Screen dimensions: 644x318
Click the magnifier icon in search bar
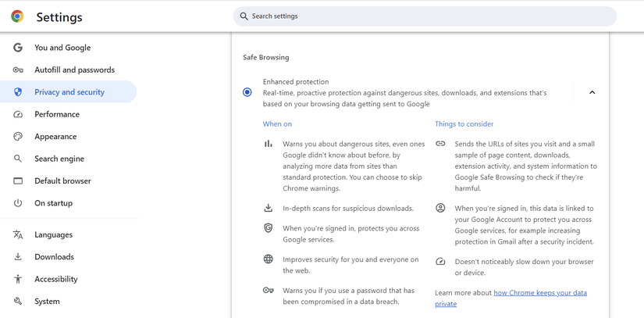(244, 16)
